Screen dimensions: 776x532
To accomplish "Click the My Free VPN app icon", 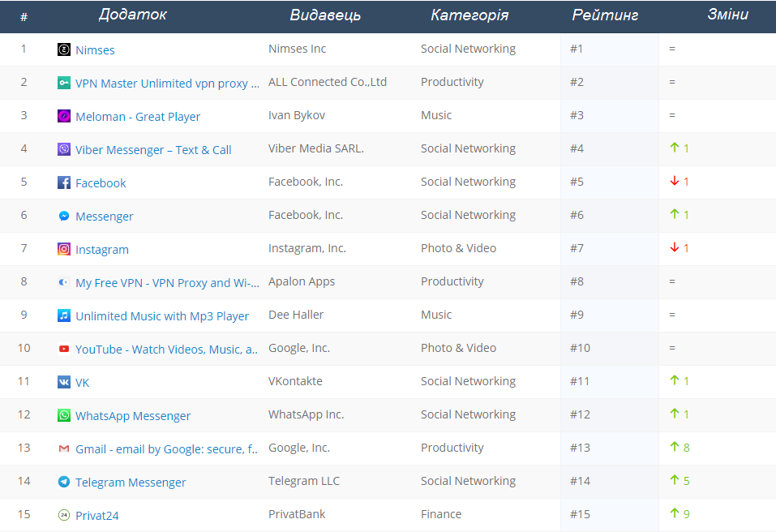I will click(64, 282).
